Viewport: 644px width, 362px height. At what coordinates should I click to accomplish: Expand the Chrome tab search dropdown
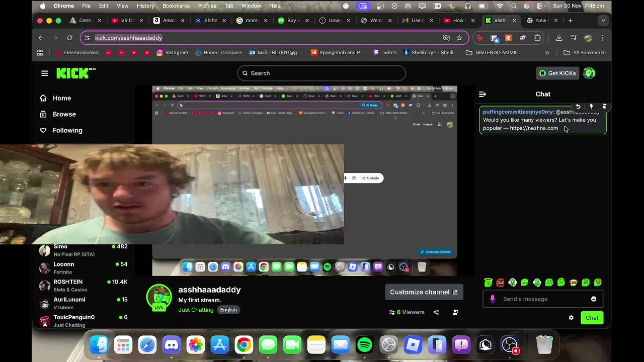tap(603, 21)
